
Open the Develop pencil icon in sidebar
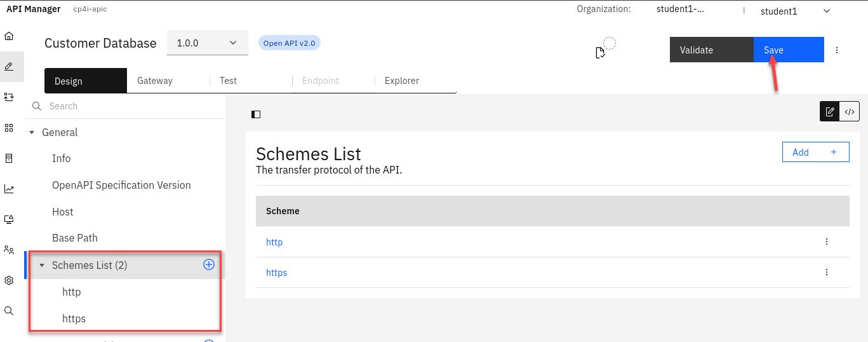pyautogui.click(x=9, y=67)
